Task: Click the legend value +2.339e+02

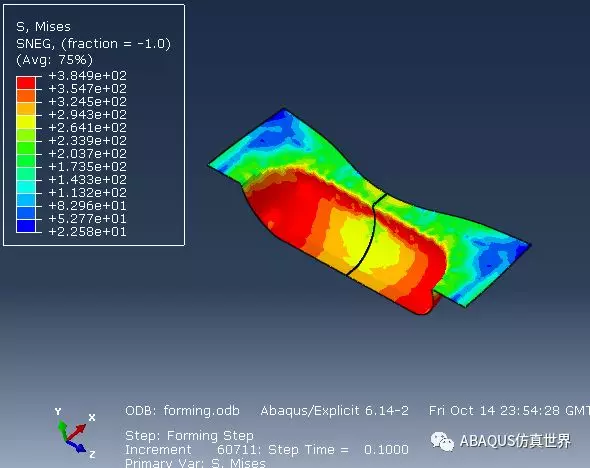Action: pos(88,141)
